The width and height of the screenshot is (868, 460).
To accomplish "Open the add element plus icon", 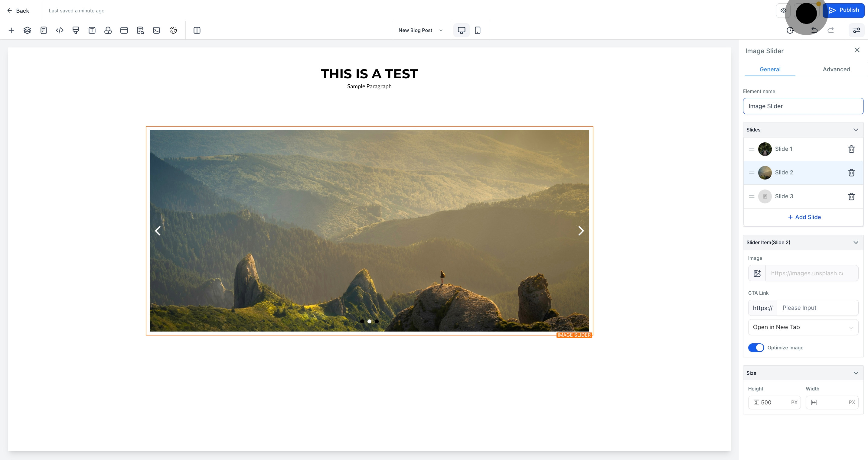I will coord(11,30).
